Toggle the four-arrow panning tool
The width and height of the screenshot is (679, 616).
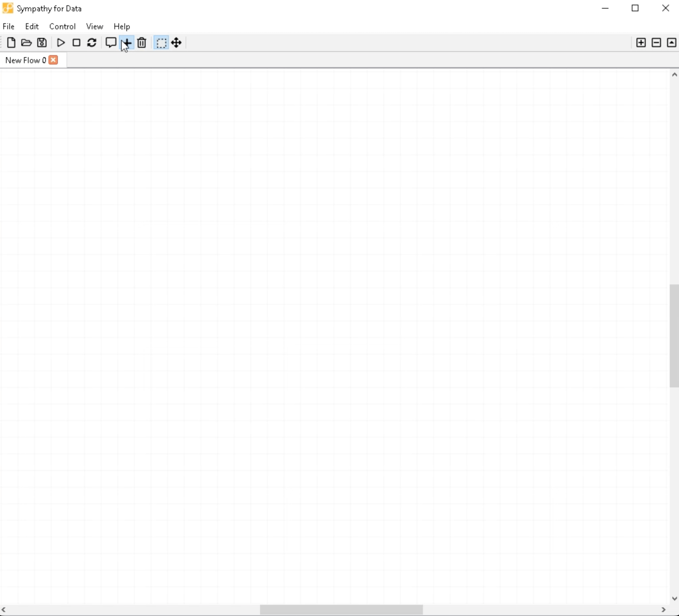click(177, 43)
